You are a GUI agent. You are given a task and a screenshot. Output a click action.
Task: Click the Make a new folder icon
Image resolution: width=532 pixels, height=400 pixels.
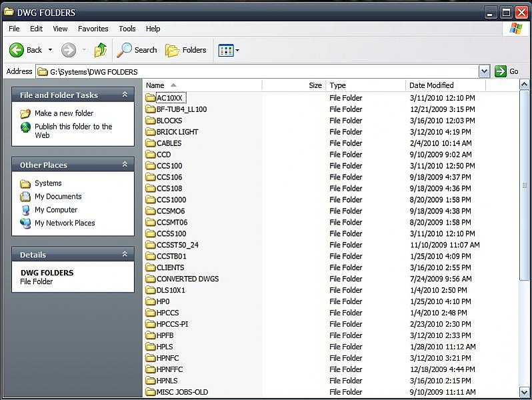(25, 113)
